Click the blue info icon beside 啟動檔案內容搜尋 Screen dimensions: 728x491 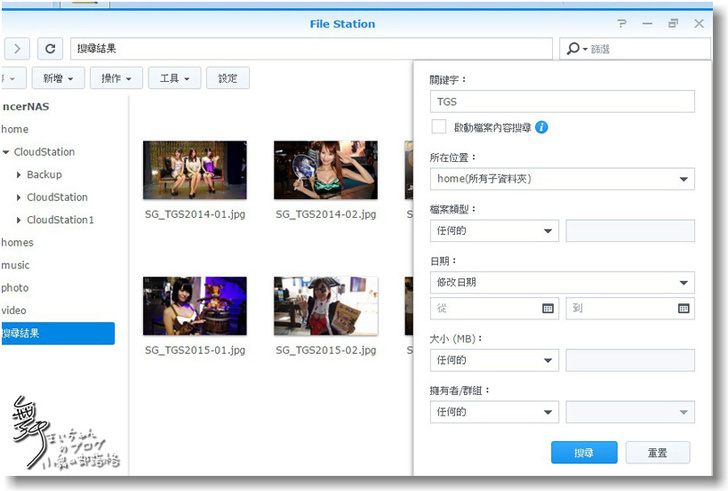tap(541, 127)
